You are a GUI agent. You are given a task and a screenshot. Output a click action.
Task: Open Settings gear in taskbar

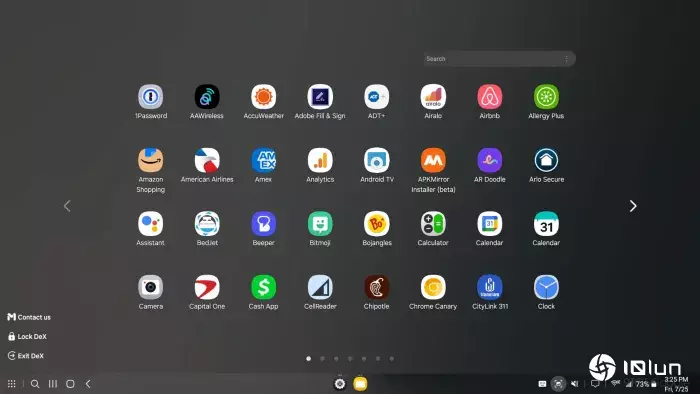tap(340, 384)
